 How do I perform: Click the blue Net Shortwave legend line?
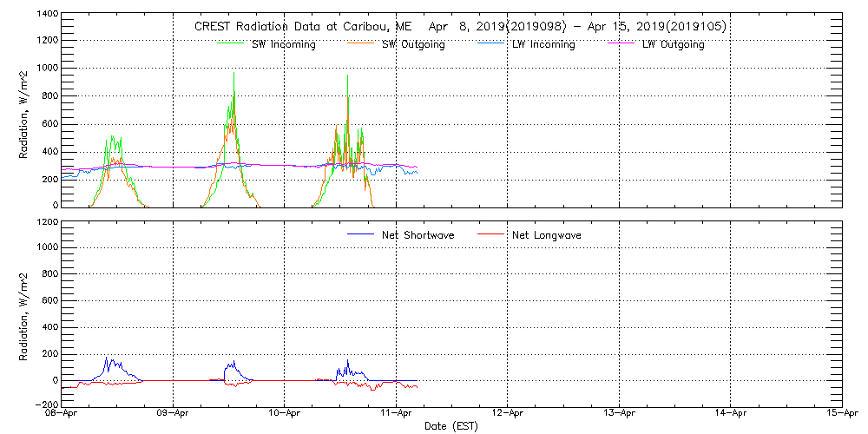pyautogui.click(x=360, y=234)
